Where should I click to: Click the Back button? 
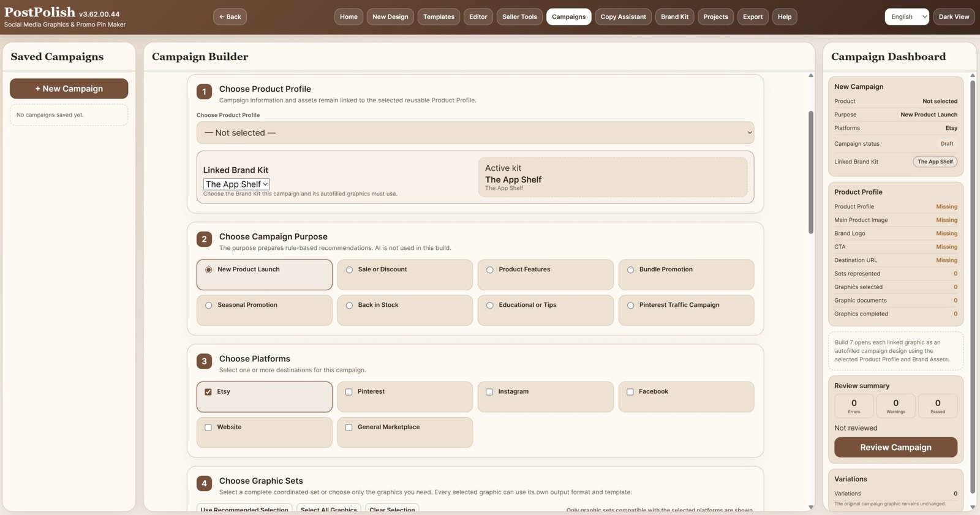pyautogui.click(x=230, y=17)
